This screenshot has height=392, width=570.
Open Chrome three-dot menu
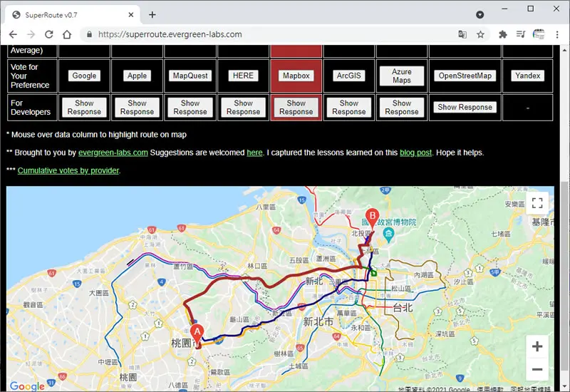click(557, 34)
